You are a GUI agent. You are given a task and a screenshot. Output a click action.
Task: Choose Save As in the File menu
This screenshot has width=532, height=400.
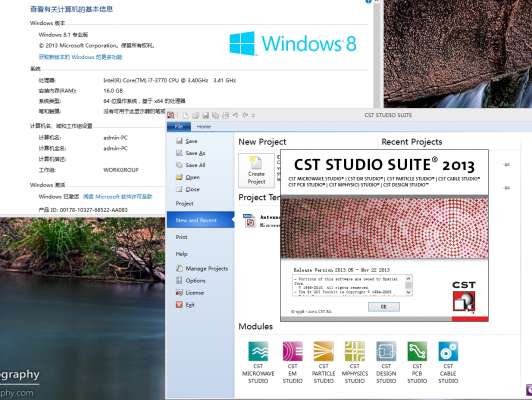pyautogui.click(x=190, y=153)
